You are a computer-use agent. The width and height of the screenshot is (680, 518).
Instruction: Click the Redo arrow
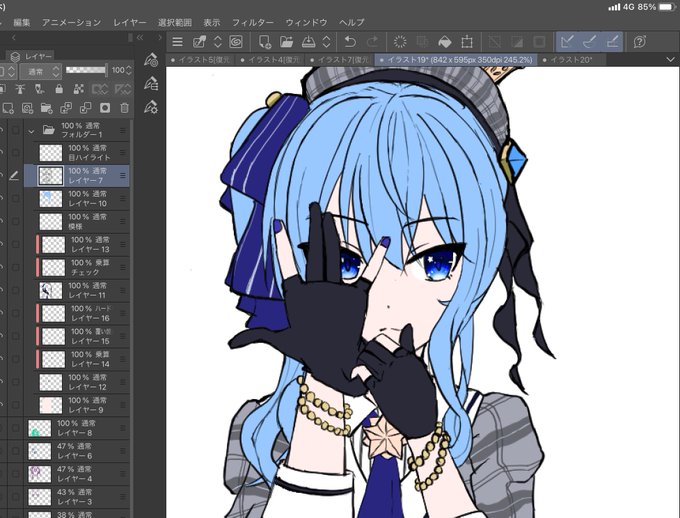pos(372,42)
